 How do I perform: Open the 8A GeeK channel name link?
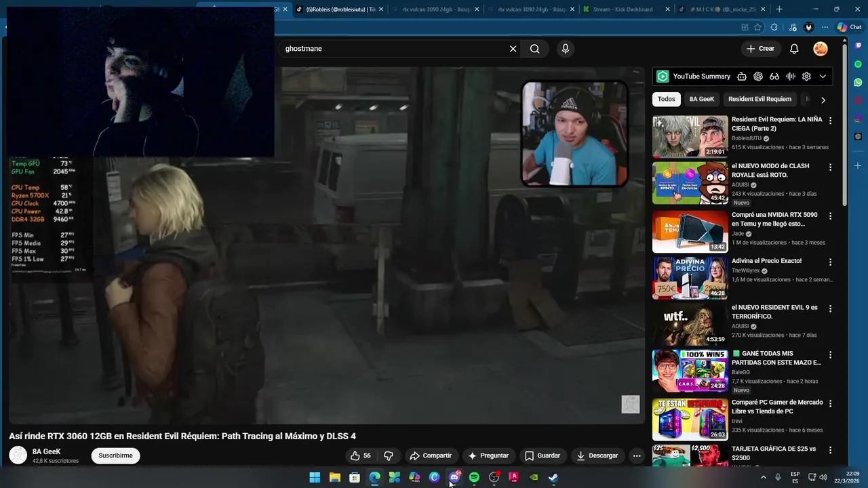click(47, 451)
